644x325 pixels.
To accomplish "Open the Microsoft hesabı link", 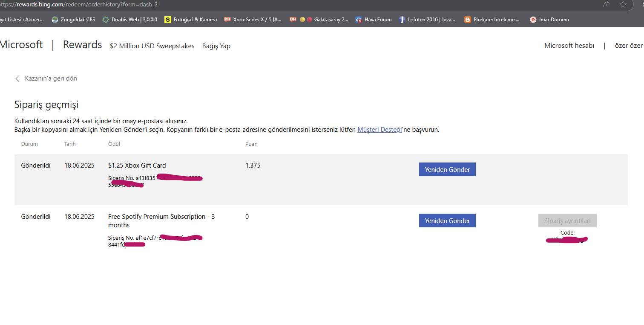I will point(569,46).
